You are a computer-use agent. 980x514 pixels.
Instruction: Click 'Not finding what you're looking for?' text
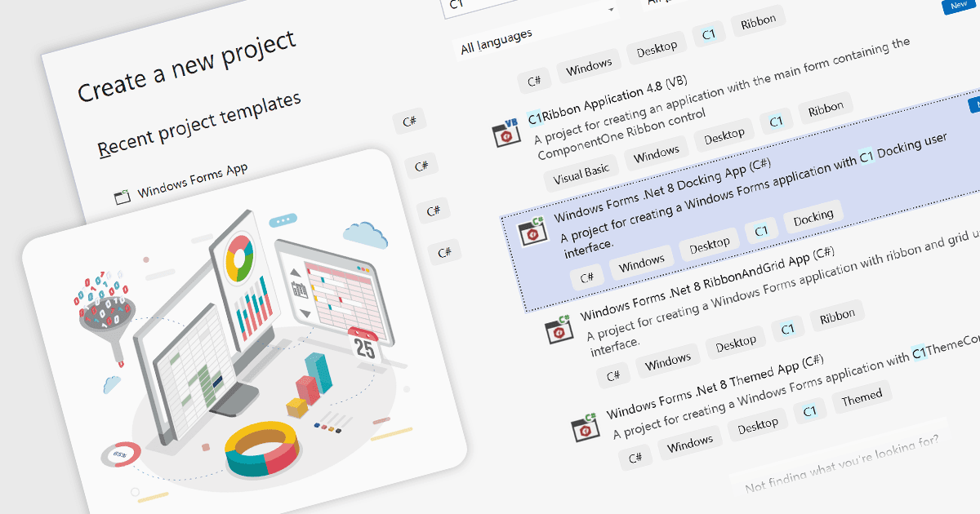click(x=842, y=463)
